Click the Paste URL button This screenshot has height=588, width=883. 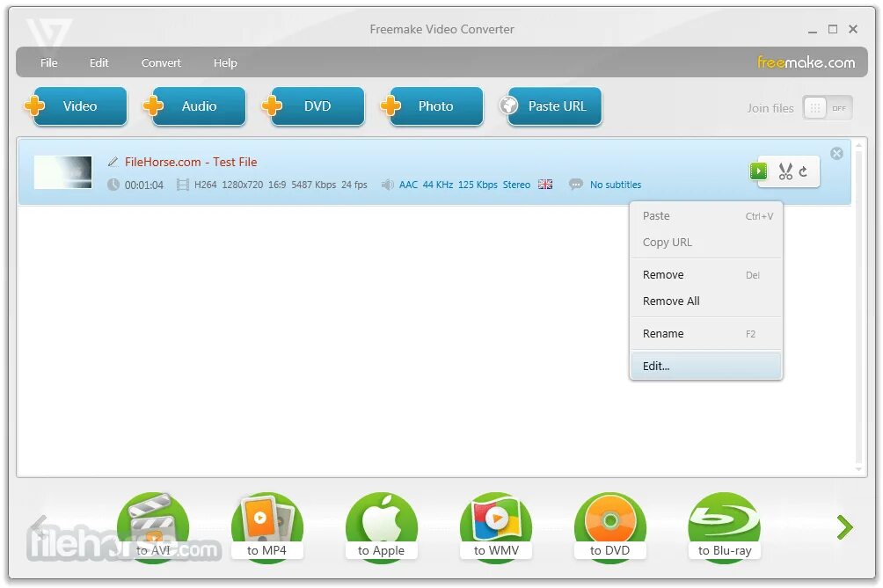[551, 105]
